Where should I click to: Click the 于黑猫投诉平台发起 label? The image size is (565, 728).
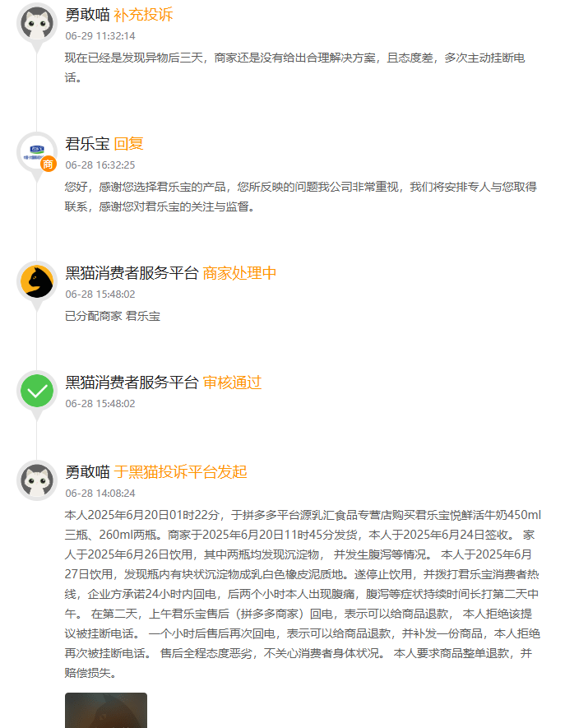click(181, 472)
